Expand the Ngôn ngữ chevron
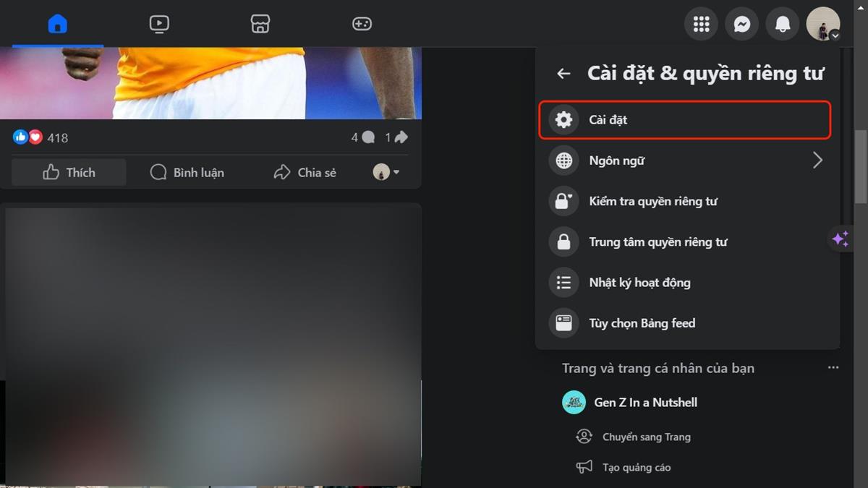 (817, 160)
